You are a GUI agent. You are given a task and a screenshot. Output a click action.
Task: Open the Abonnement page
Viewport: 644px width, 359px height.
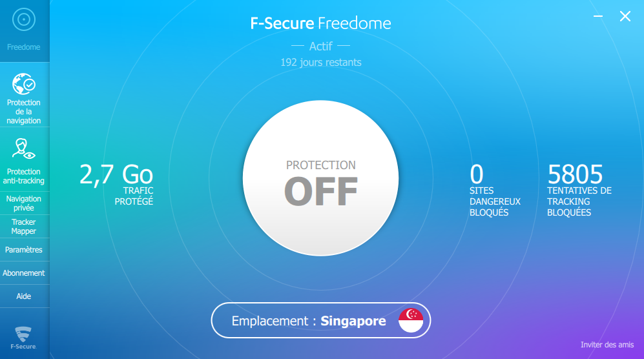(24, 273)
